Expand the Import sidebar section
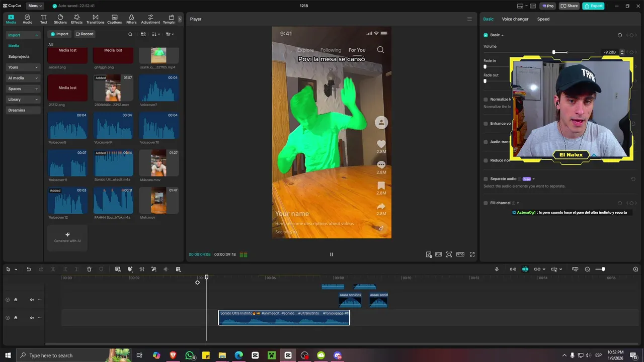Image resolution: width=644 pixels, height=362 pixels. (23, 35)
